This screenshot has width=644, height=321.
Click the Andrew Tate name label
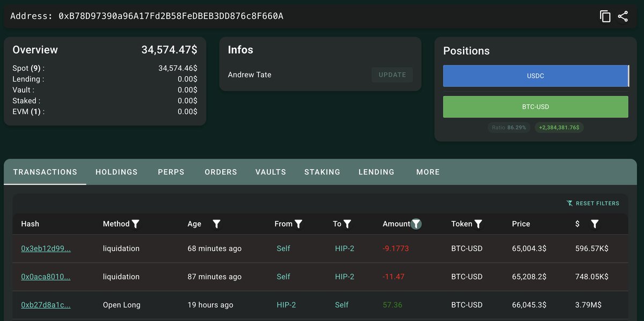[x=250, y=75]
